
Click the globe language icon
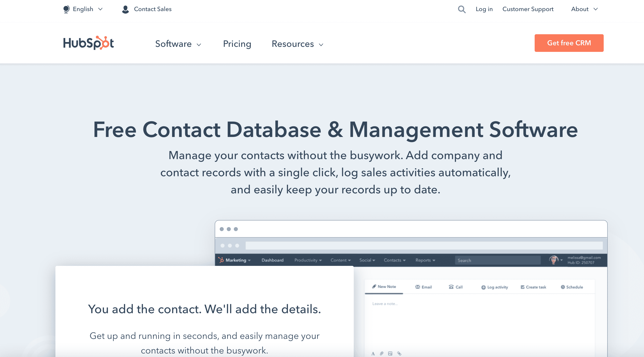[66, 9]
